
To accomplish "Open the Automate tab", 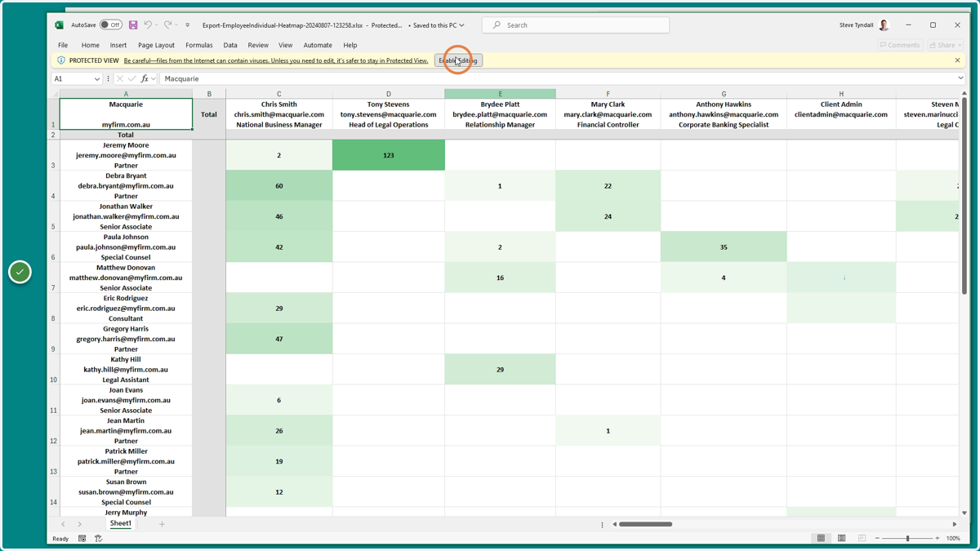I will click(318, 45).
